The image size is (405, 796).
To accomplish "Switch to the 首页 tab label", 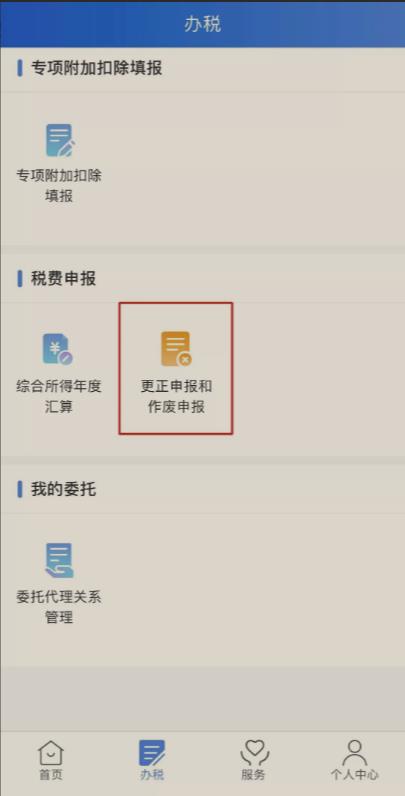I will (51, 775).
